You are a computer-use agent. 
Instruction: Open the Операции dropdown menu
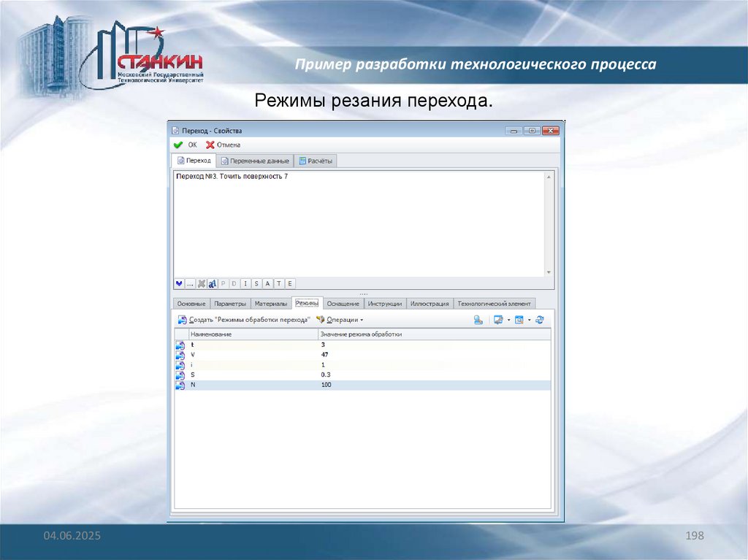click(340, 320)
